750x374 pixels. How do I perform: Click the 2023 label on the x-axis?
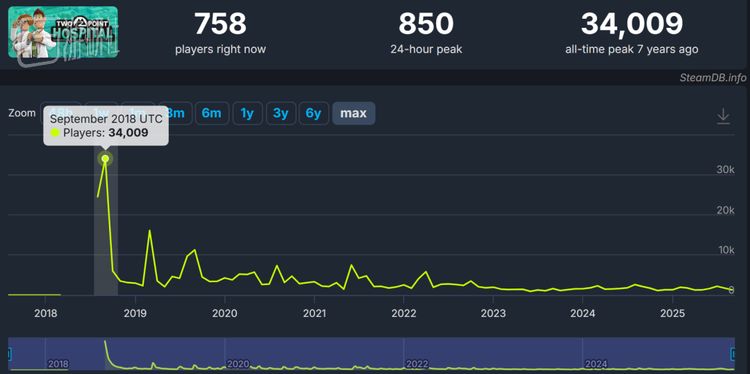click(x=493, y=314)
